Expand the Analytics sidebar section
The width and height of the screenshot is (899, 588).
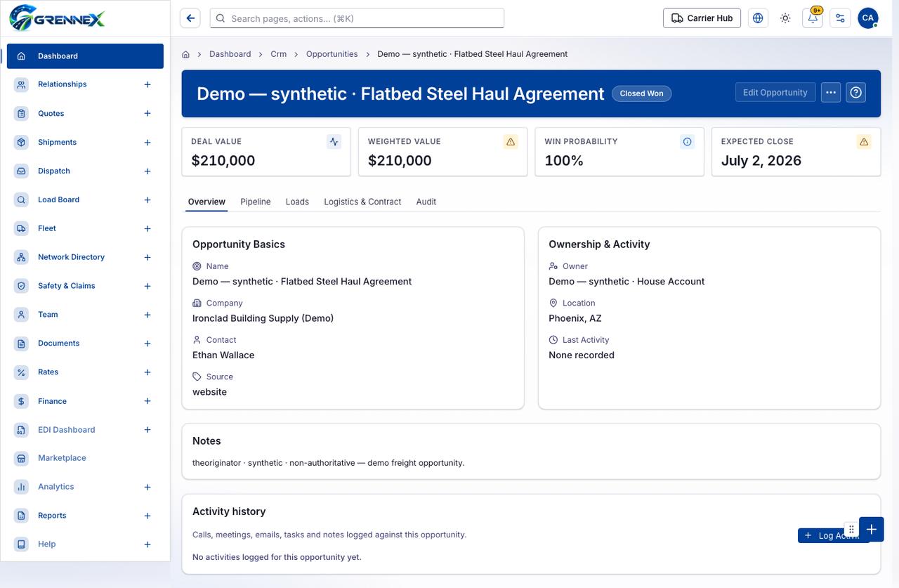pos(147,487)
